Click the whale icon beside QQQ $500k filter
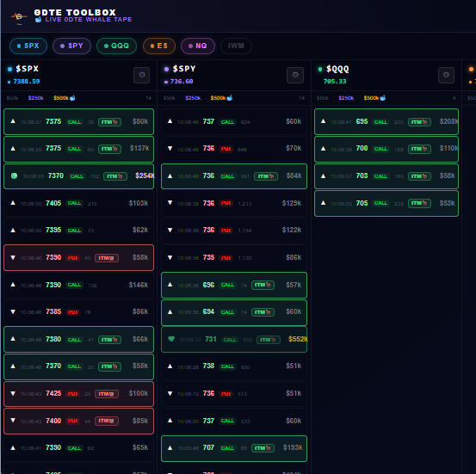This screenshot has height=474, width=476. pyautogui.click(x=383, y=98)
